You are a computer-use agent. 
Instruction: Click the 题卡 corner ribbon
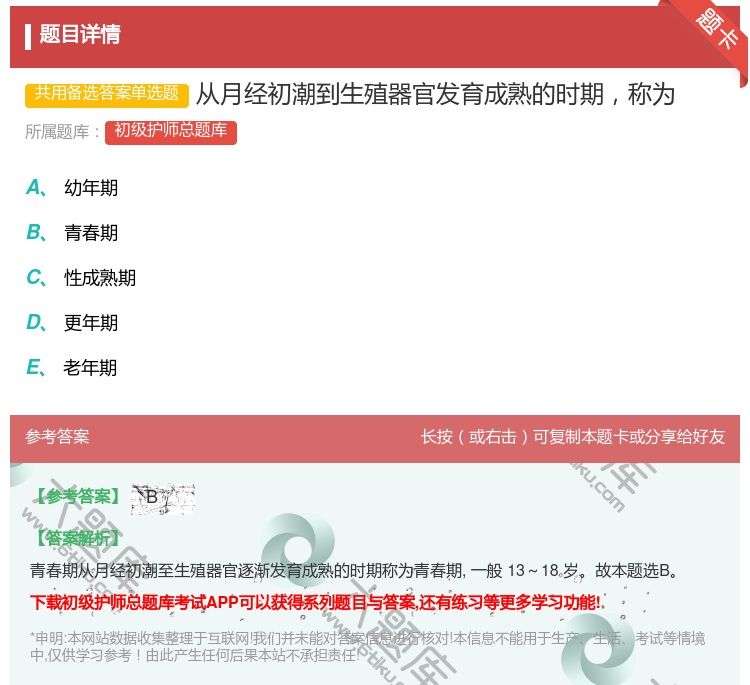[716, 29]
